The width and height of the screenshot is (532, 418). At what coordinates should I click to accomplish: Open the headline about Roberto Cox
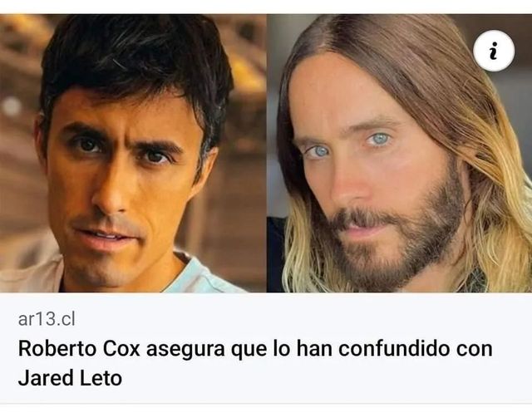tap(255, 363)
